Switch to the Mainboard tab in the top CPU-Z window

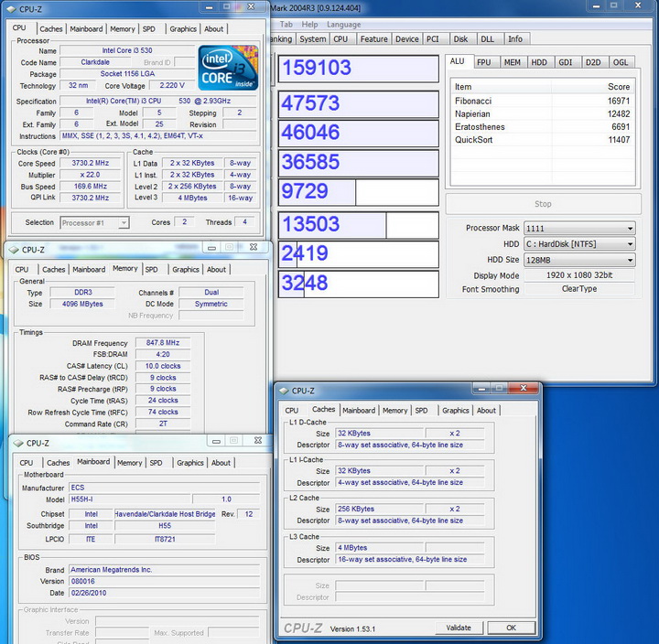pos(86,29)
